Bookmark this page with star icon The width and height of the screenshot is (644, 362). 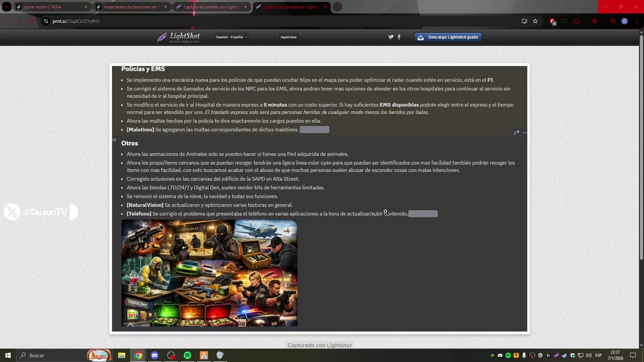[x=535, y=21]
